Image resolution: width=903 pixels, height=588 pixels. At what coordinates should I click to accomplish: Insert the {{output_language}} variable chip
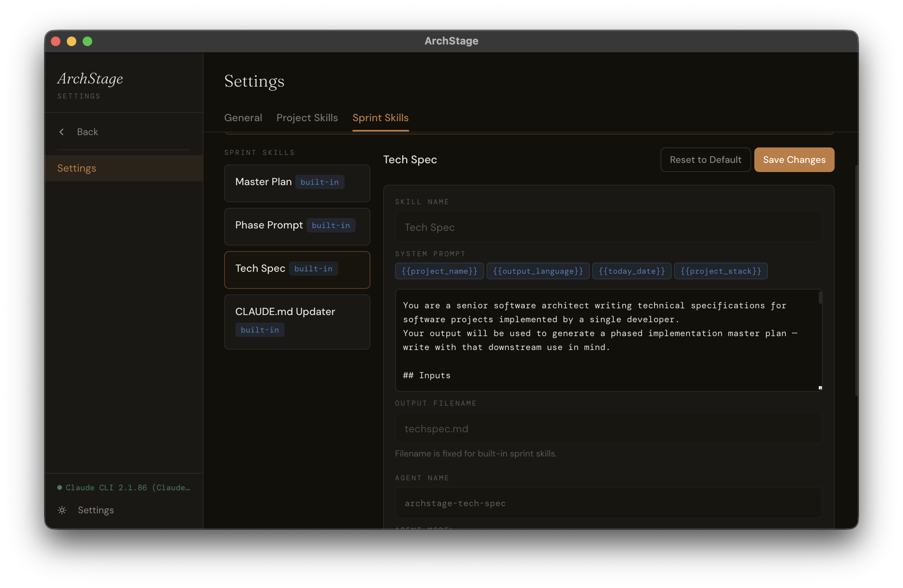tap(538, 271)
